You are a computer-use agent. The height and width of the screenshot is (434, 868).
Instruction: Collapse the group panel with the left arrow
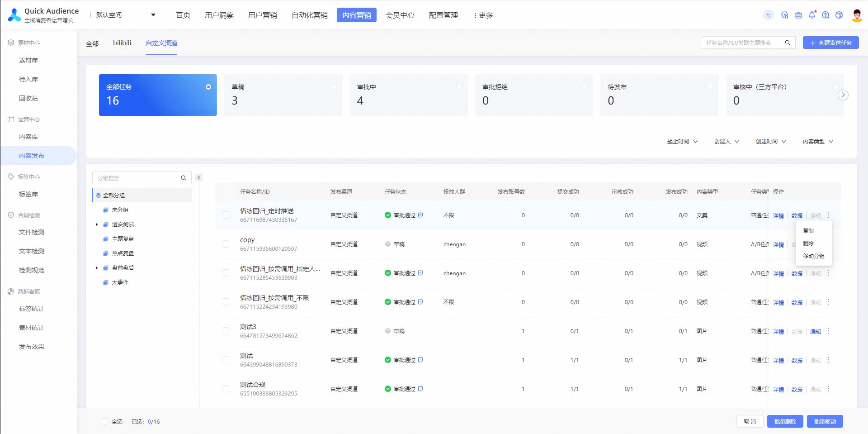199,178
